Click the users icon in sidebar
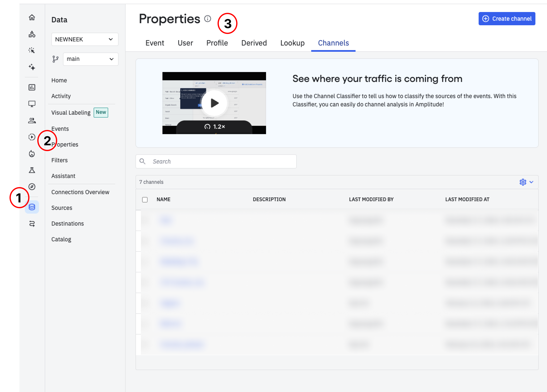Image resolution: width=547 pixels, height=392 pixels. (32, 120)
